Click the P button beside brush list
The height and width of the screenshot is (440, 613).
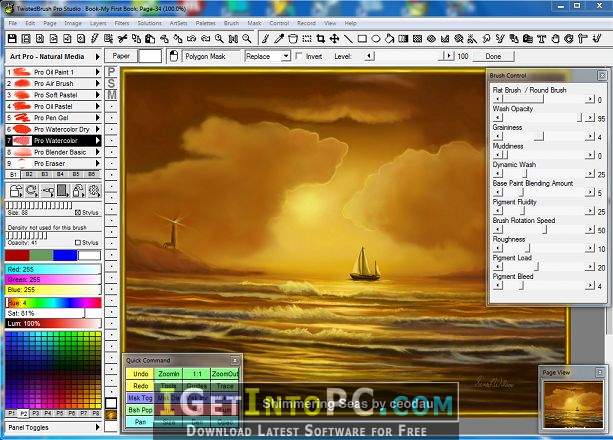[111, 72]
